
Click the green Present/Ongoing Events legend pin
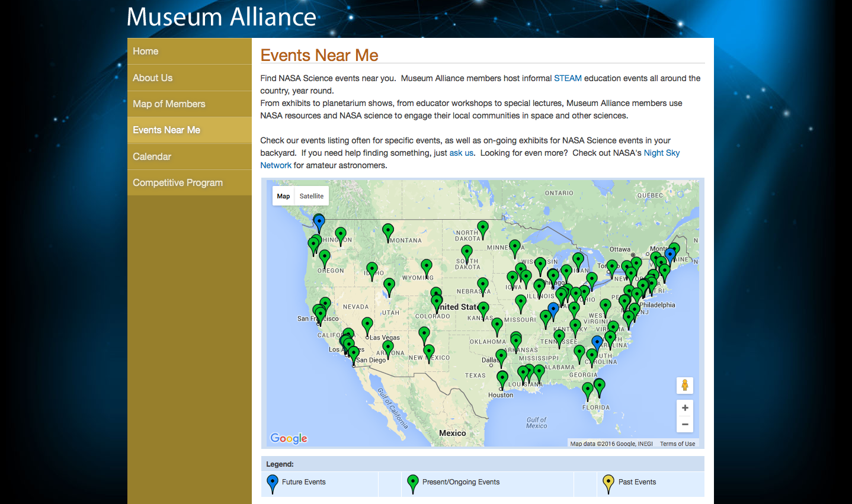tap(413, 484)
